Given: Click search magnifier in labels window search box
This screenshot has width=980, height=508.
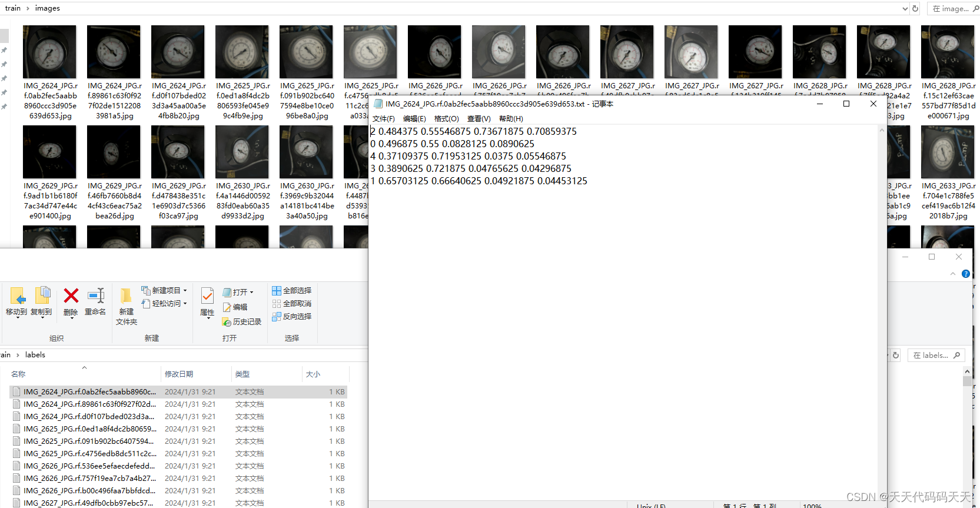Looking at the screenshot, I should point(956,355).
